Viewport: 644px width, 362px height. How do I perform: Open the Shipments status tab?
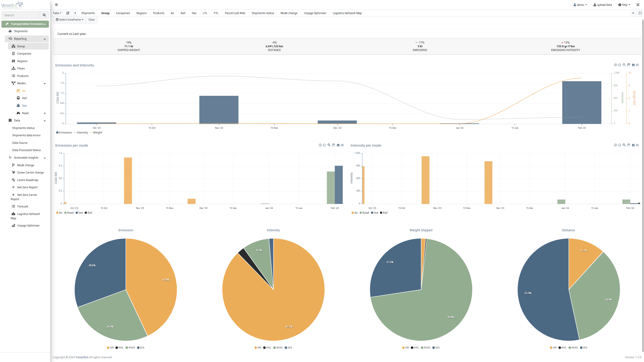pos(263,13)
